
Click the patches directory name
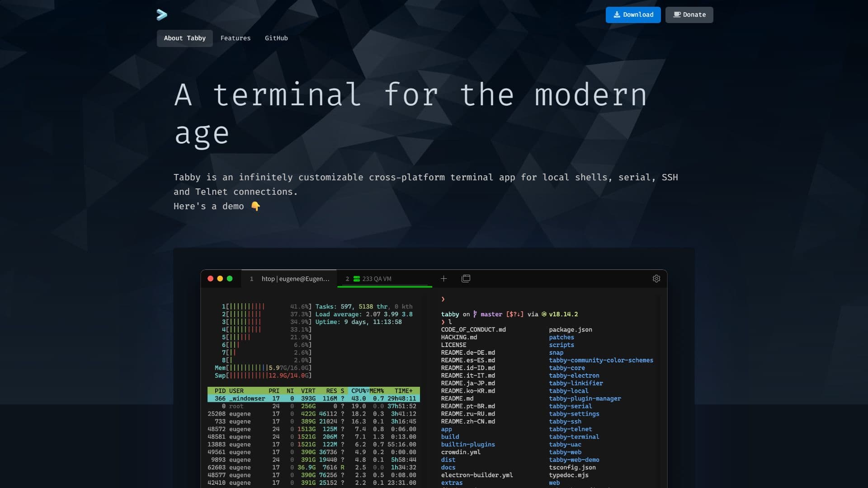(x=561, y=337)
